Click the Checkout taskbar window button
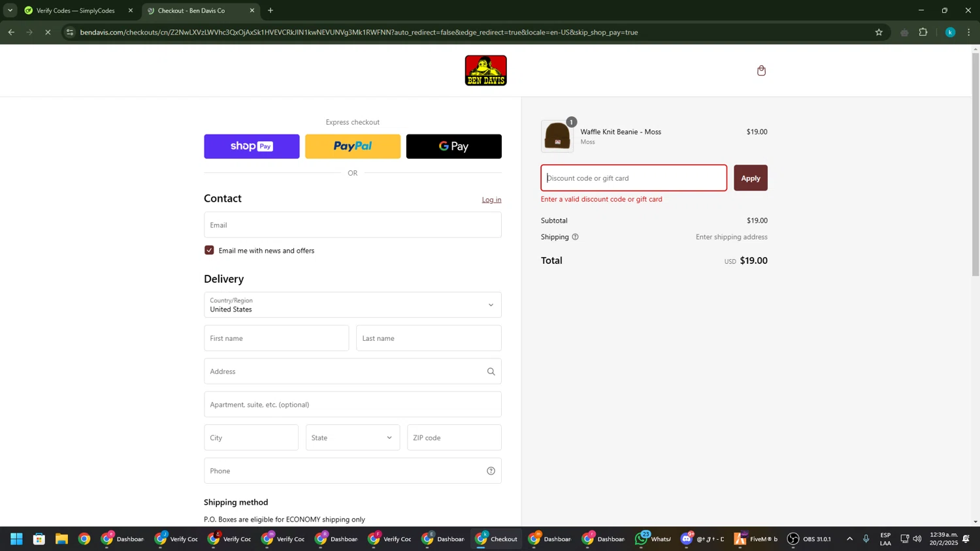This screenshot has height=551, width=980. coord(497,539)
